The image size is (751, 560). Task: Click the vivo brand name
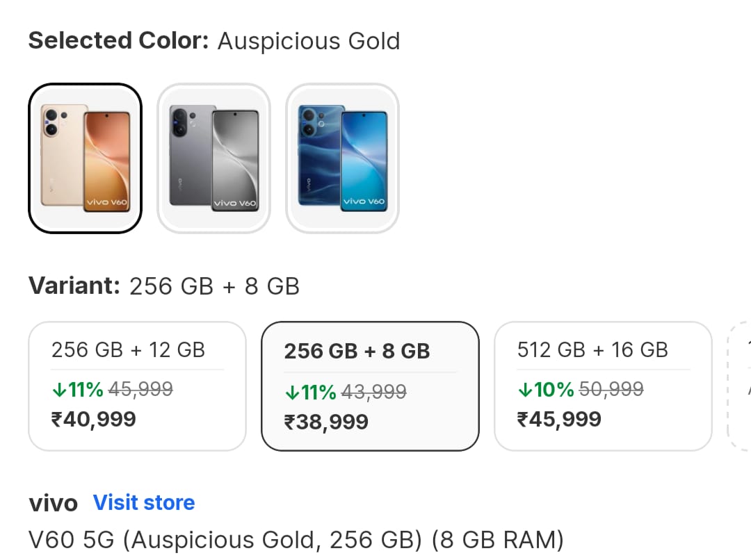click(x=53, y=503)
